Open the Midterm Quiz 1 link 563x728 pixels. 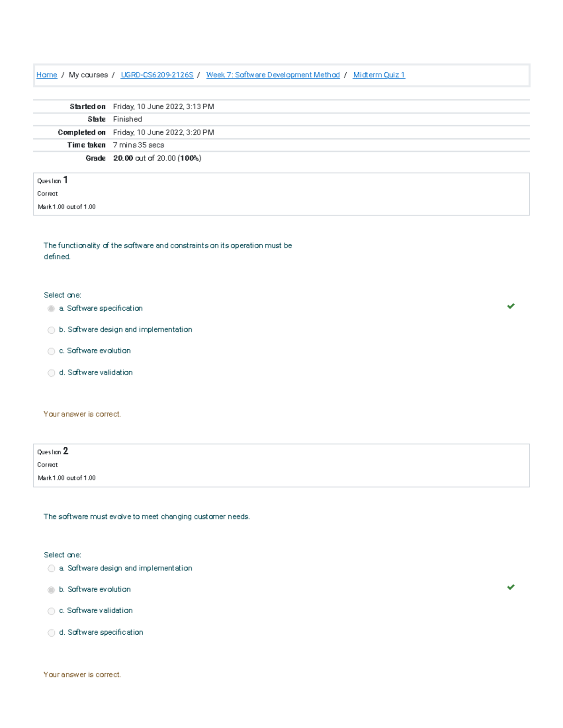click(379, 75)
